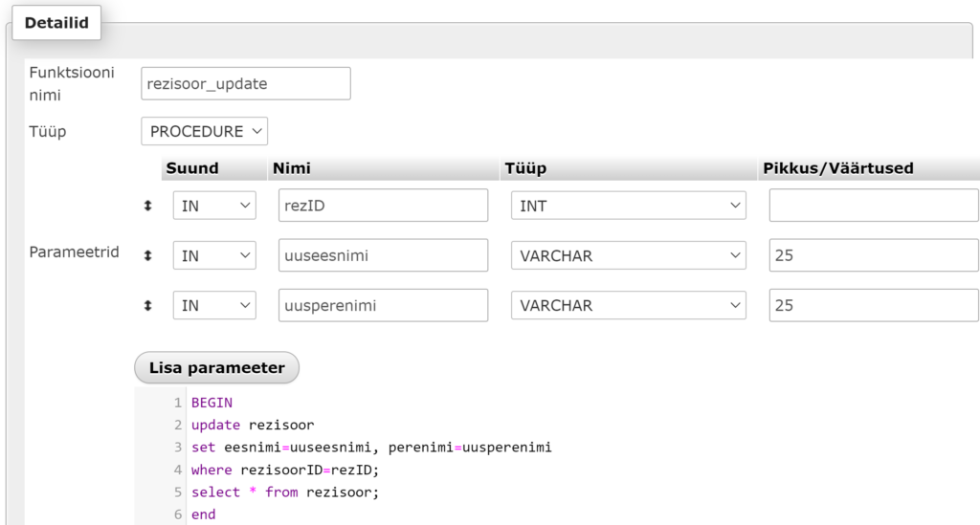The image size is (980, 525).
Task: Open the VARCHAR type dropdown for uusperenimi
Action: [x=628, y=306]
